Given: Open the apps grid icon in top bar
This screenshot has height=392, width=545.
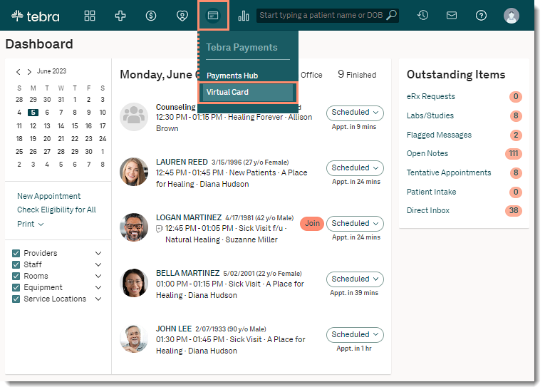Looking at the screenshot, I should pyautogui.click(x=90, y=16).
